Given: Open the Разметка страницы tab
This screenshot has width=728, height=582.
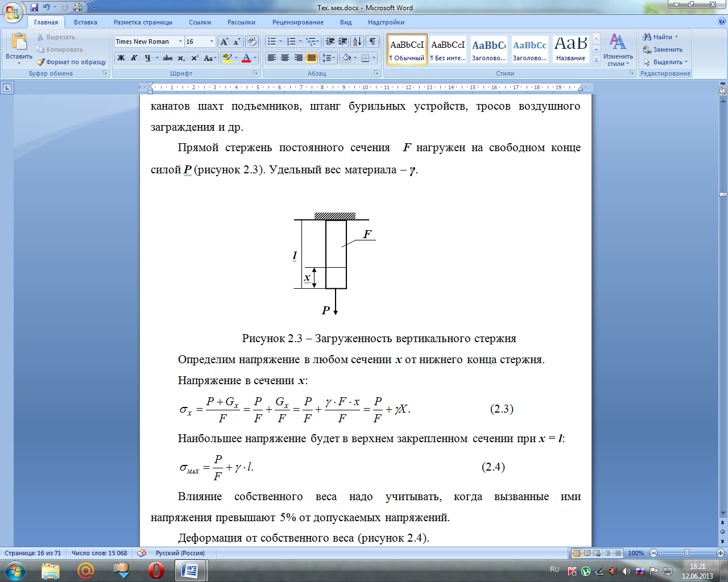Looking at the screenshot, I should point(143,22).
